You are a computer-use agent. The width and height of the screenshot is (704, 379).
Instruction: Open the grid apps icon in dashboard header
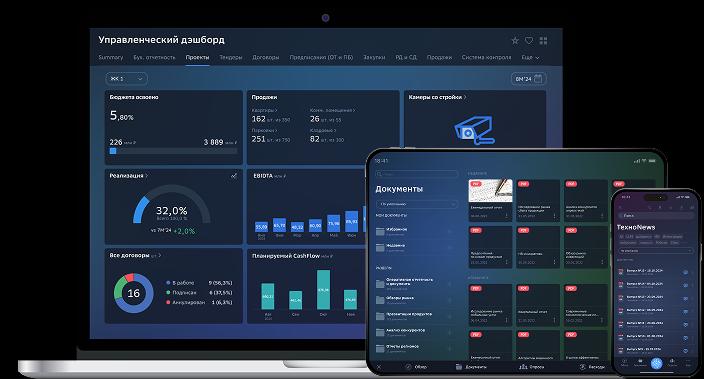(543, 41)
